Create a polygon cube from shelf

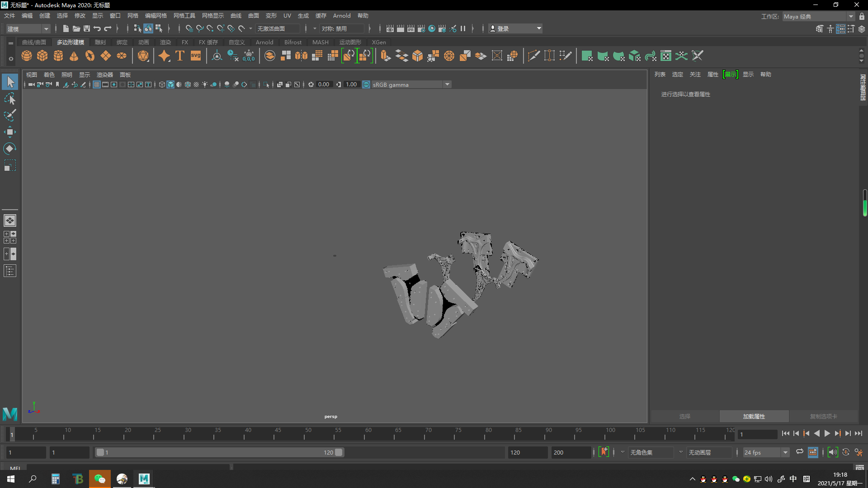pyautogui.click(x=42, y=56)
